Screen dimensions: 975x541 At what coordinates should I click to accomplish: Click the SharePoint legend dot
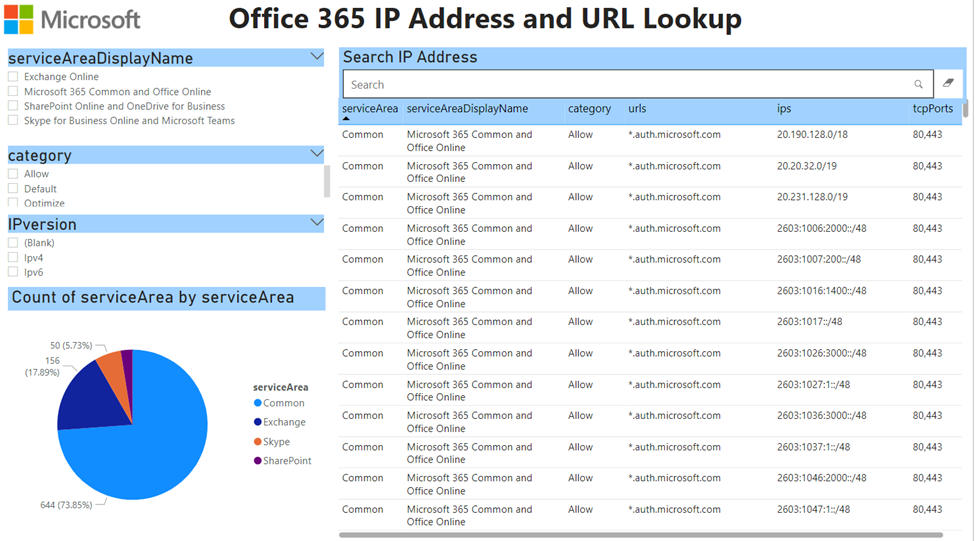pyautogui.click(x=257, y=460)
